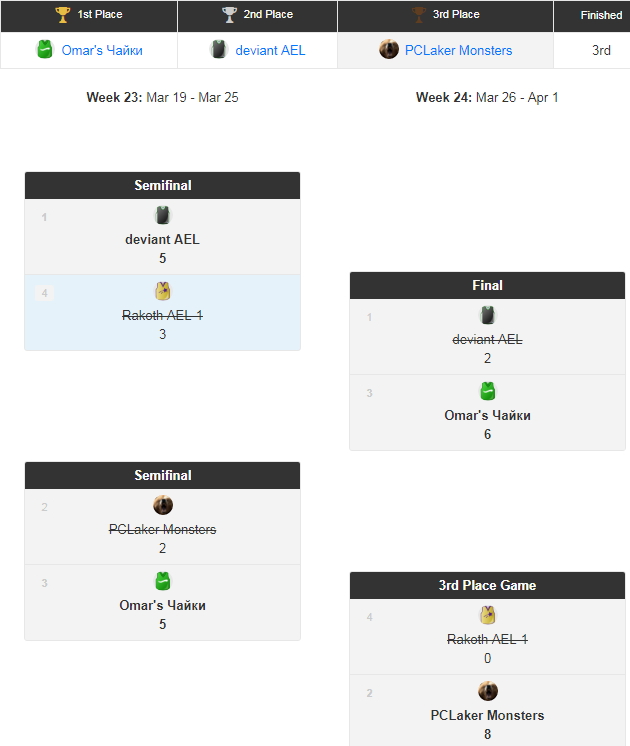Click the Final matchup header

pyautogui.click(x=488, y=285)
